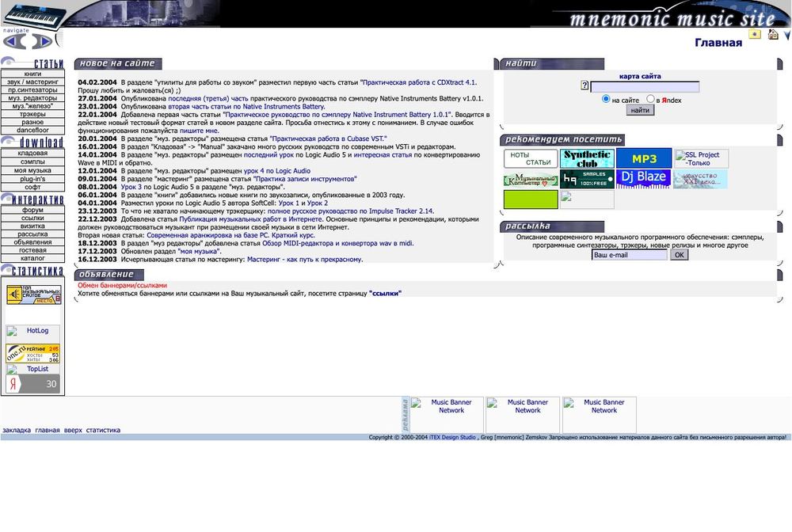Open the Dj Blaze banner

click(x=643, y=179)
